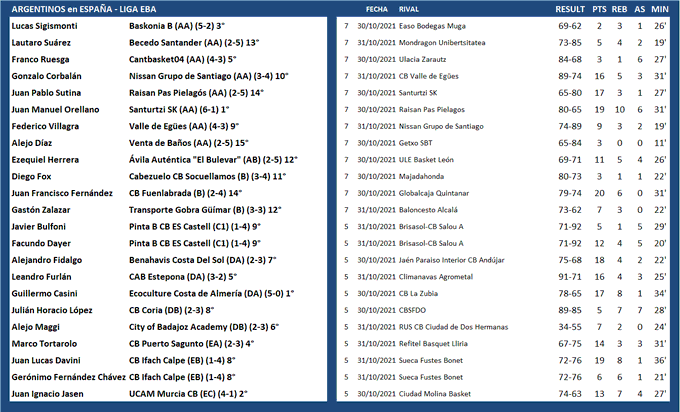
Task: Select player name Federico Villagra
Action: (x=45, y=126)
